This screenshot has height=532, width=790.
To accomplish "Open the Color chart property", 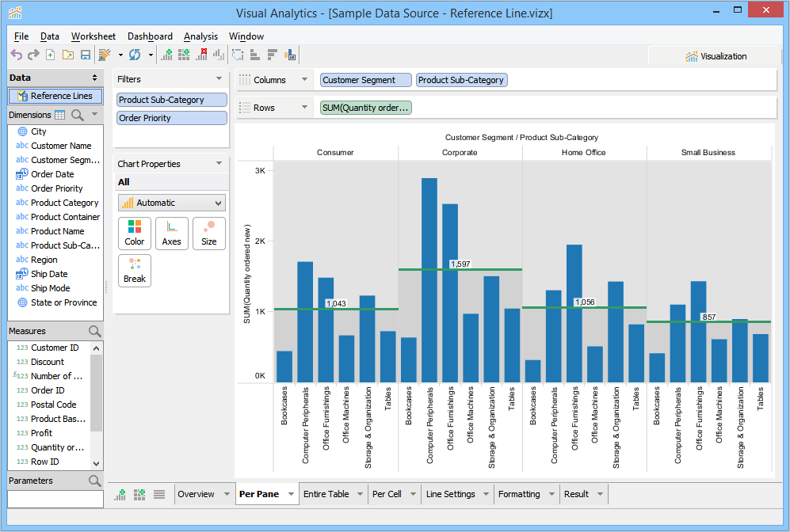I will pyautogui.click(x=135, y=233).
